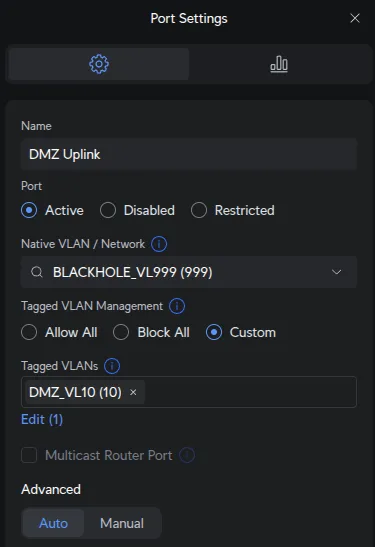This screenshot has width=375, height=547.
Task: Select the Disabled port radio button
Action: (108, 210)
